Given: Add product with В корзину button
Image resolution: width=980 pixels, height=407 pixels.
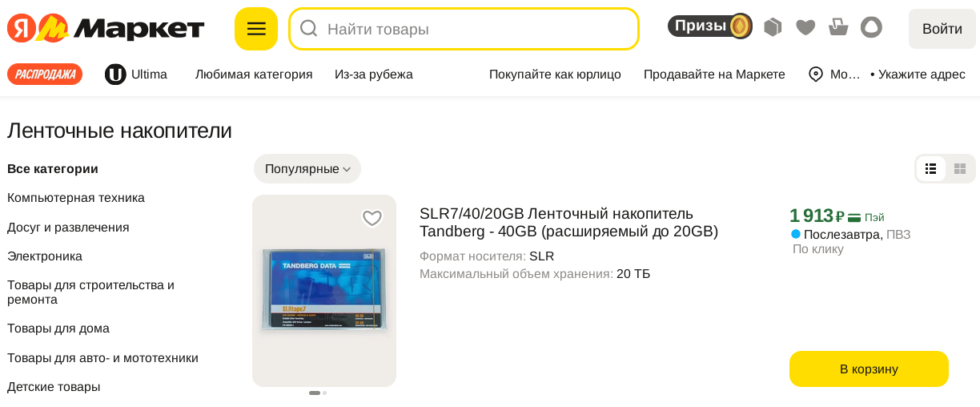Looking at the screenshot, I should (869, 369).
